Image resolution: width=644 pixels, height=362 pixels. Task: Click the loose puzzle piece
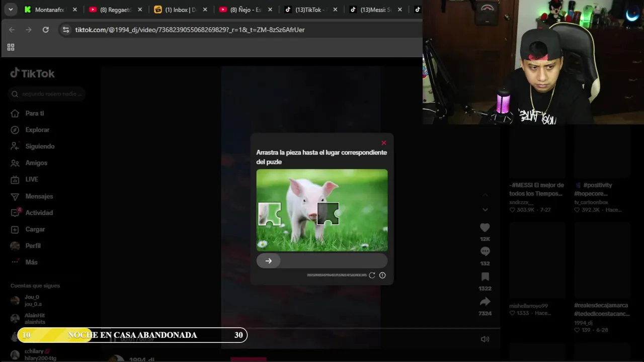(x=269, y=214)
